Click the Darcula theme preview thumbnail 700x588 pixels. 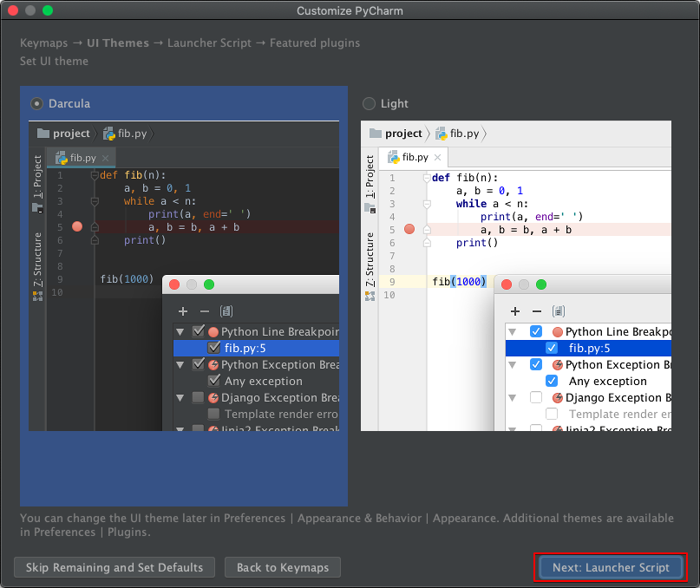coord(184,276)
